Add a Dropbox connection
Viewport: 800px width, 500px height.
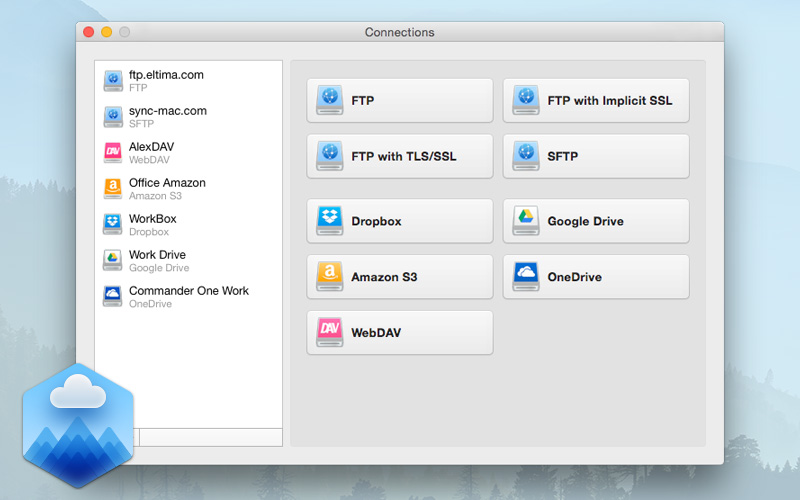point(399,221)
